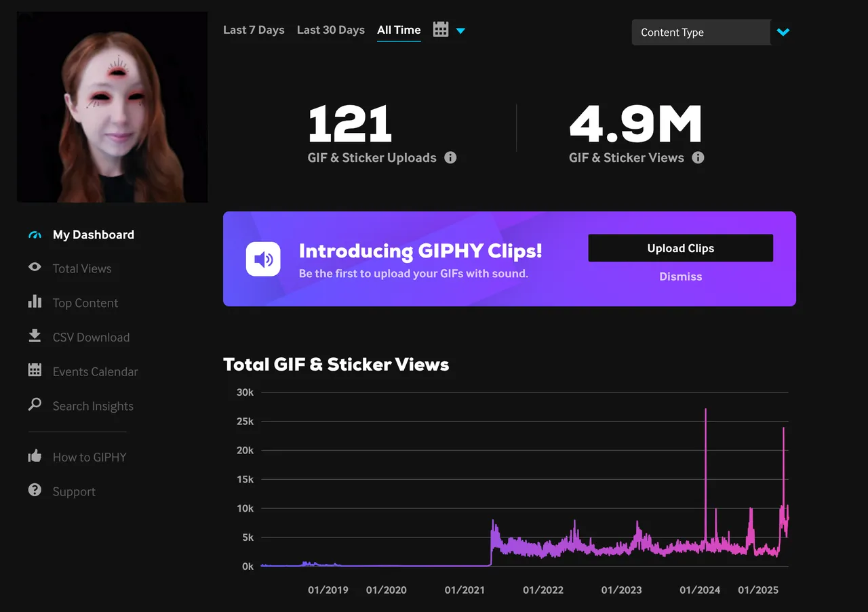Click info icon beside GIF & Sticker Views
The height and width of the screenshot is (612, 868).
coord(698,157)
